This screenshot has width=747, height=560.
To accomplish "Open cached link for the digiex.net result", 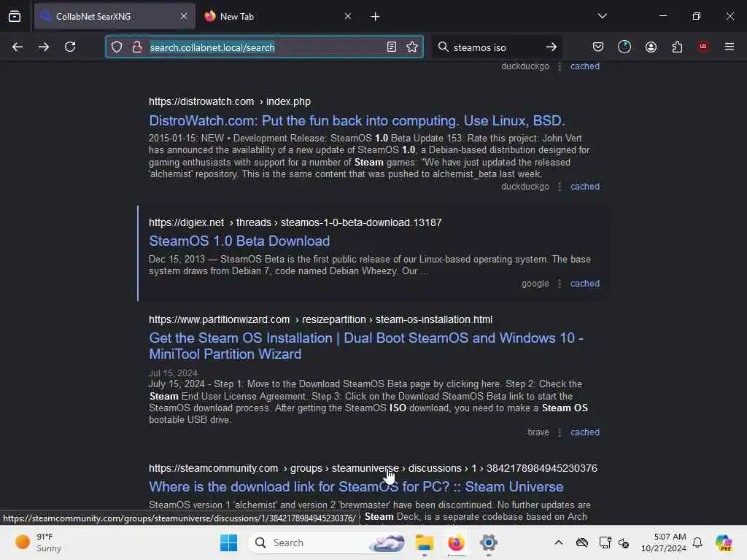I will click(585, 284).
